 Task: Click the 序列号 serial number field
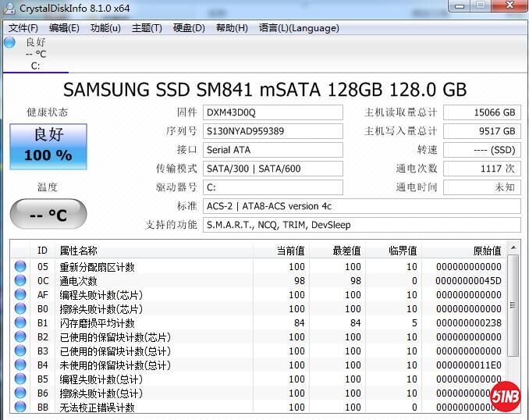click(272, 131)
